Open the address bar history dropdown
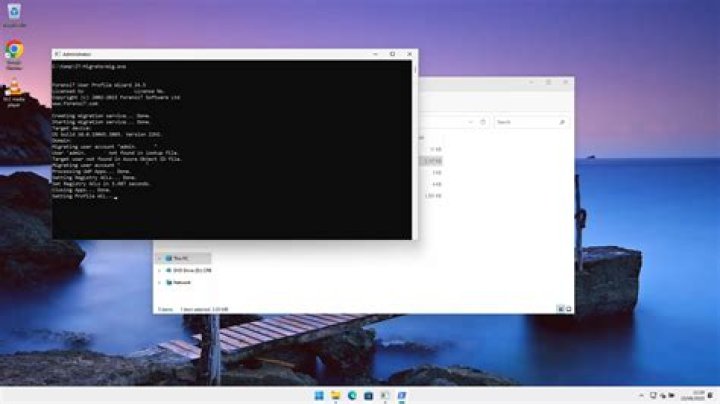This screenshot has height=404, width=720. point(473,122)
